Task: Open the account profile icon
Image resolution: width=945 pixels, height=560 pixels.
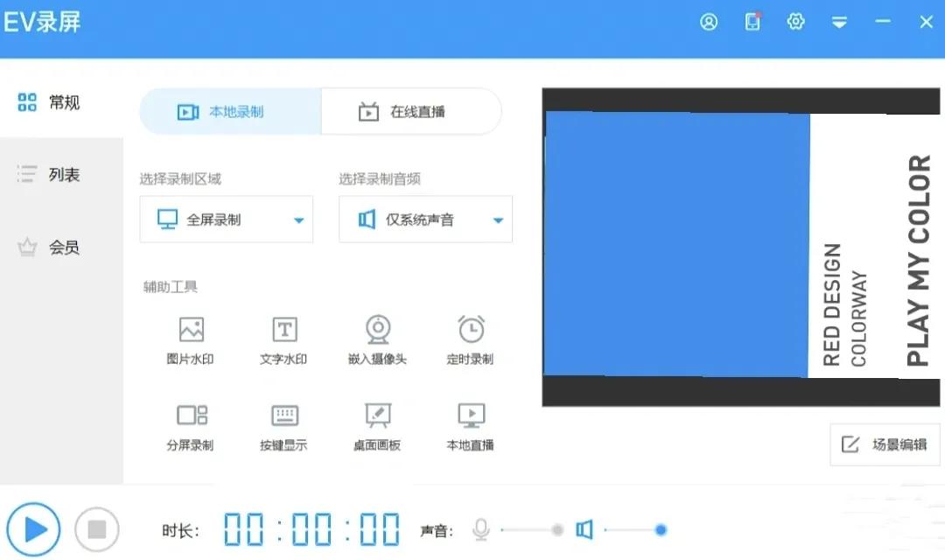Action: (708, 22)
